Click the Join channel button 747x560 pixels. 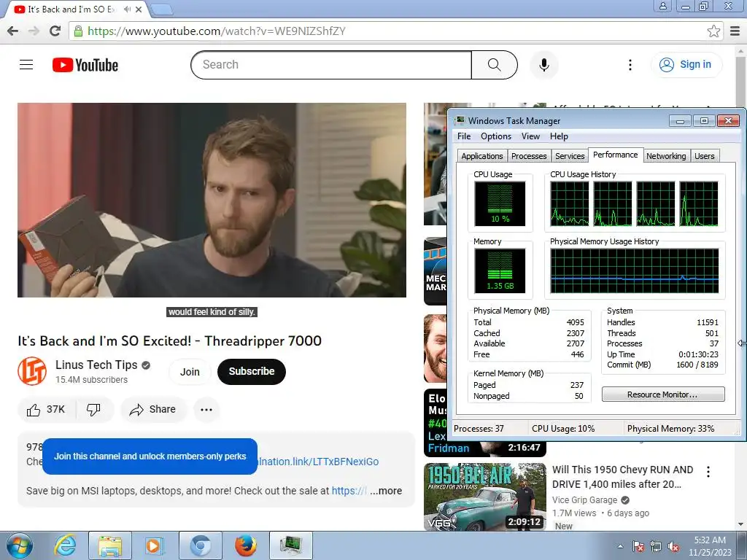(x=190, y=372)
